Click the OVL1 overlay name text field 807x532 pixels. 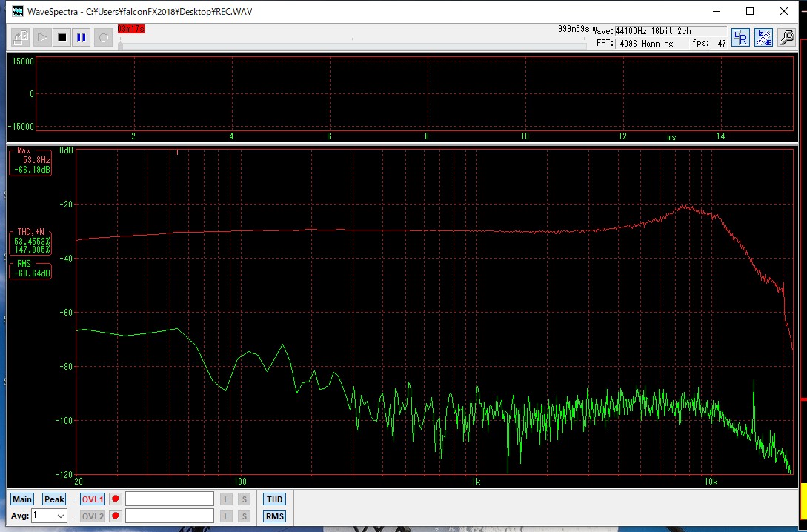pyautogui.click(x=170, y=499)
